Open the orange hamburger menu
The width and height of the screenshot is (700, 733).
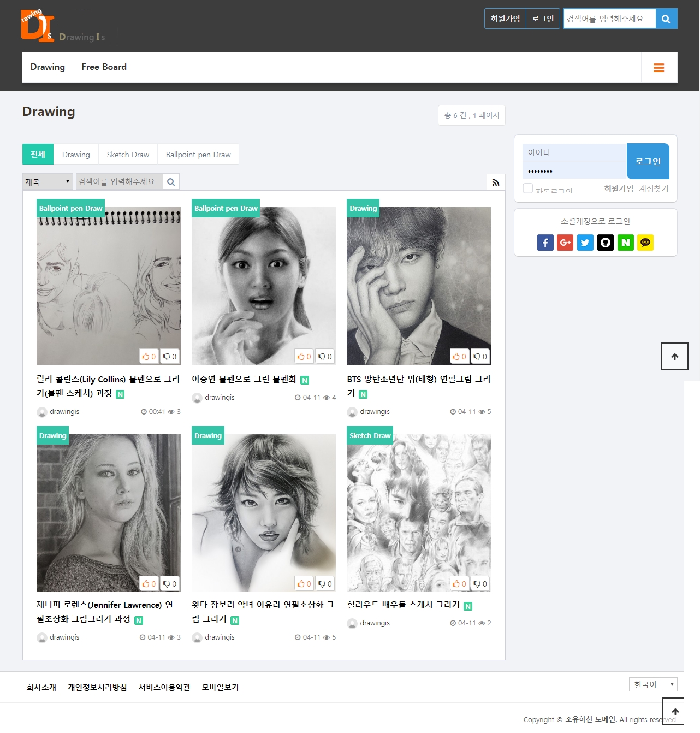[x=659, y=68]
